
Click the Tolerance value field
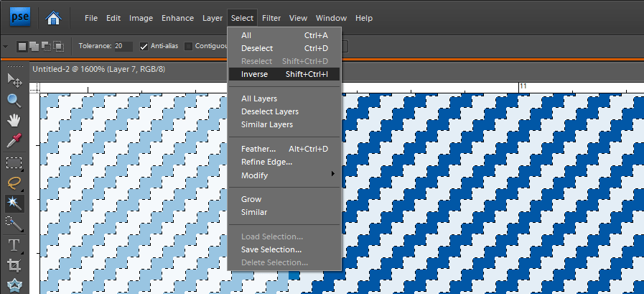coord(123,47)
